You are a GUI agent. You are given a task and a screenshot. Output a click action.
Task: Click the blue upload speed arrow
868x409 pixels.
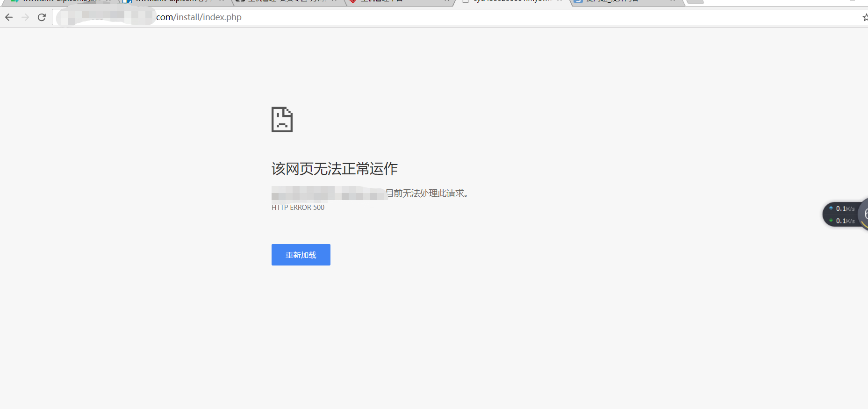click(x=831, y=208)
